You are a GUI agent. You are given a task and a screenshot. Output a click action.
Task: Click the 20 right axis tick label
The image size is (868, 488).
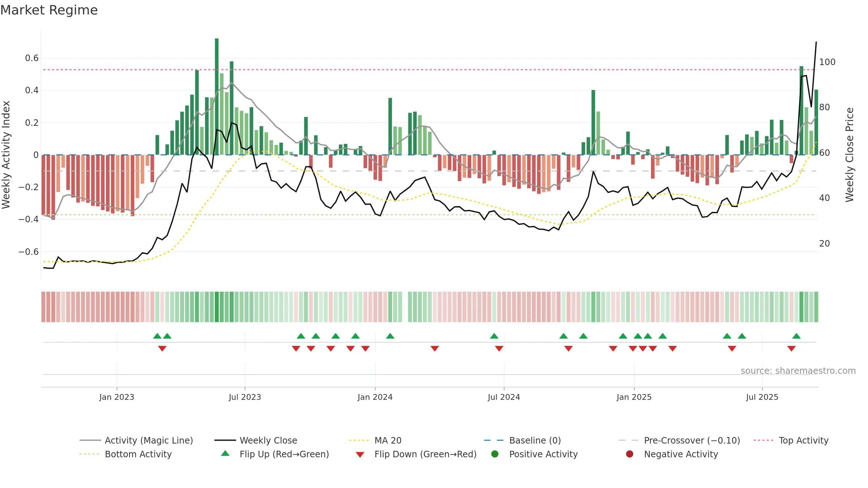[x=825, y=244]
